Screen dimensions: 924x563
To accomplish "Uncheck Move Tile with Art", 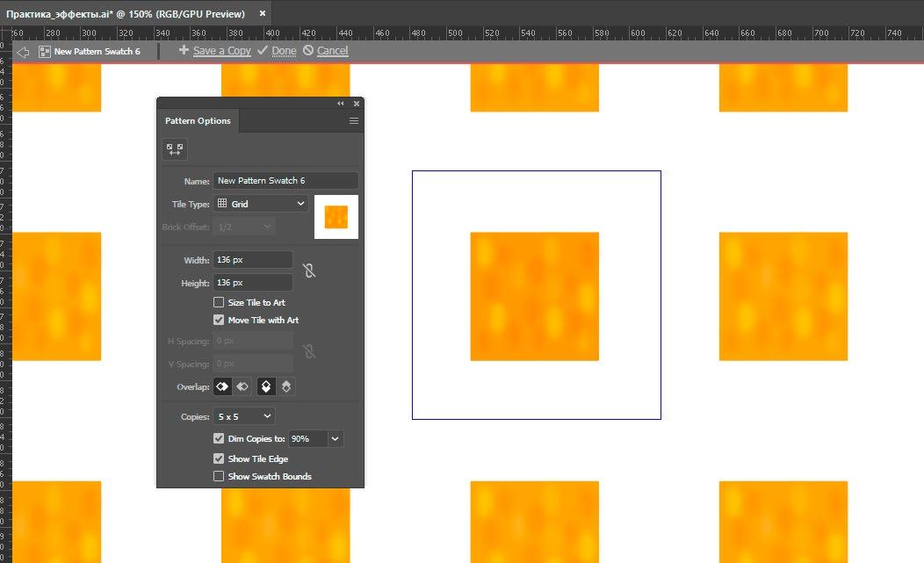I will tap(219, 320).
